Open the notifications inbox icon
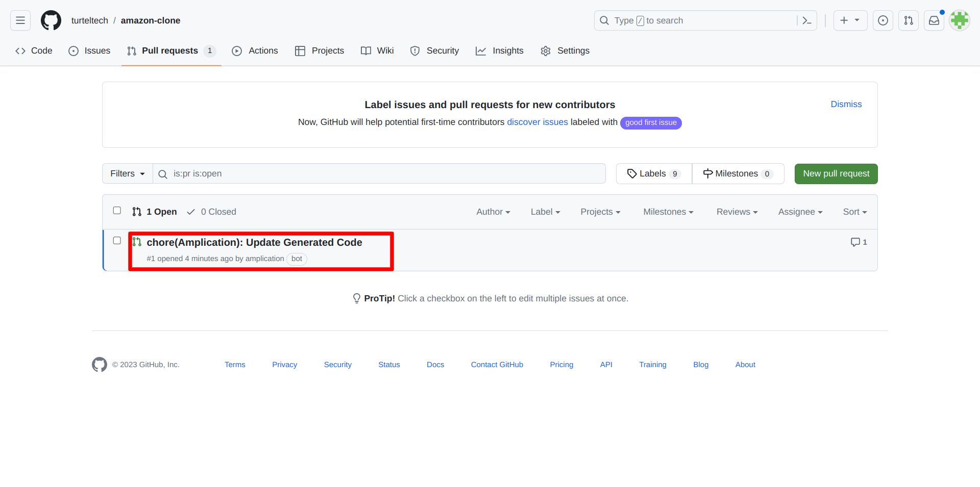 (934, 20)
